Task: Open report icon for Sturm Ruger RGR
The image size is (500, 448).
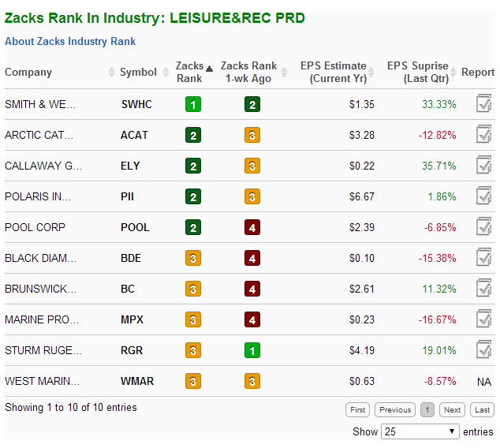Action: click(483, 350)
